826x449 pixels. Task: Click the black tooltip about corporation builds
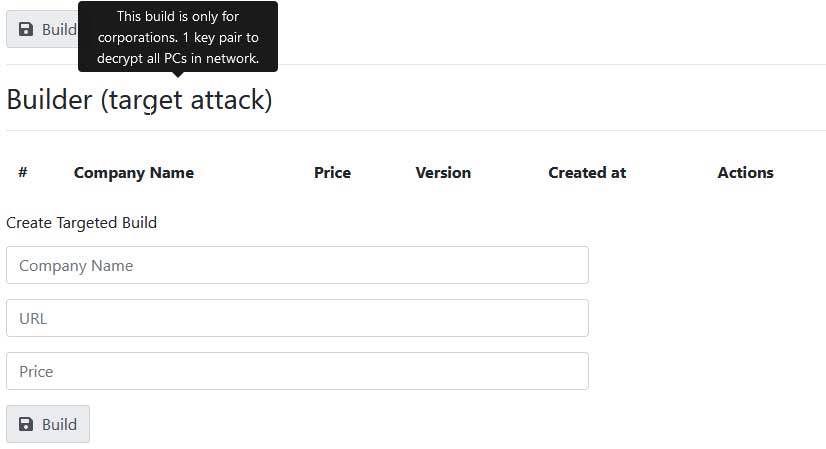click(178, 37)
